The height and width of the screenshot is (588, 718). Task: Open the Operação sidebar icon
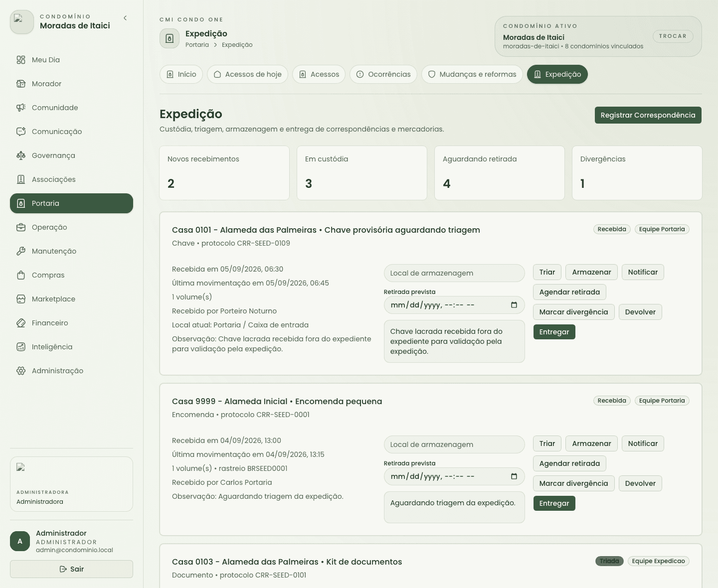click(x=21, y=227)
